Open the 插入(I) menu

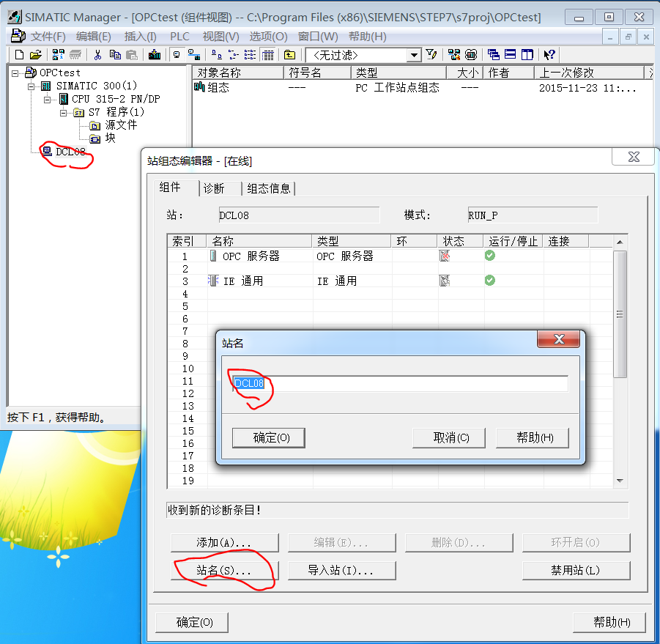click(x=140, y=37)
